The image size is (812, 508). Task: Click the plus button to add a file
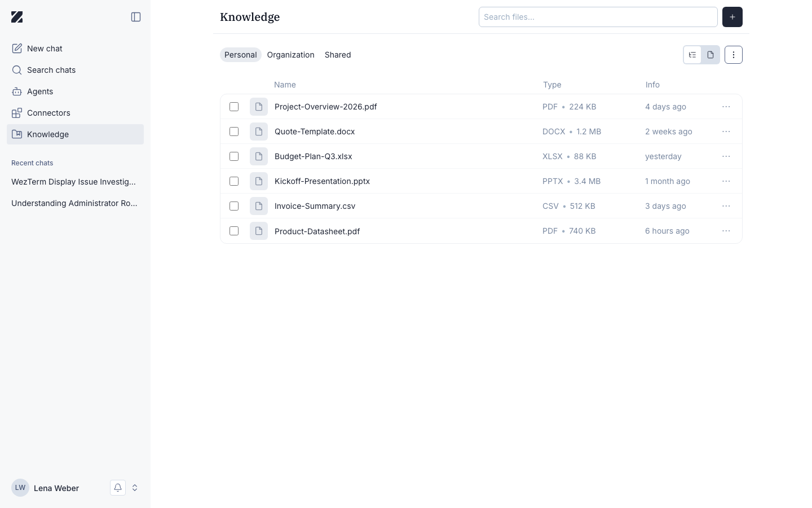click(x=732, y=17)
